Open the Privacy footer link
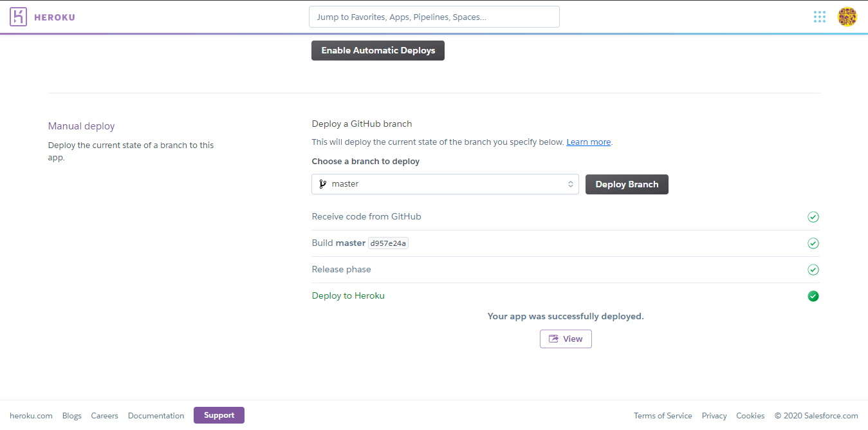Viewport: 868px width, 430px height. 714,416
